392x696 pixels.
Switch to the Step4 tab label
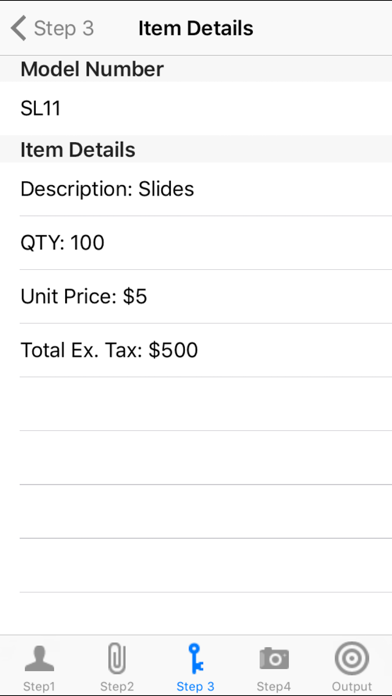(274, 686)
